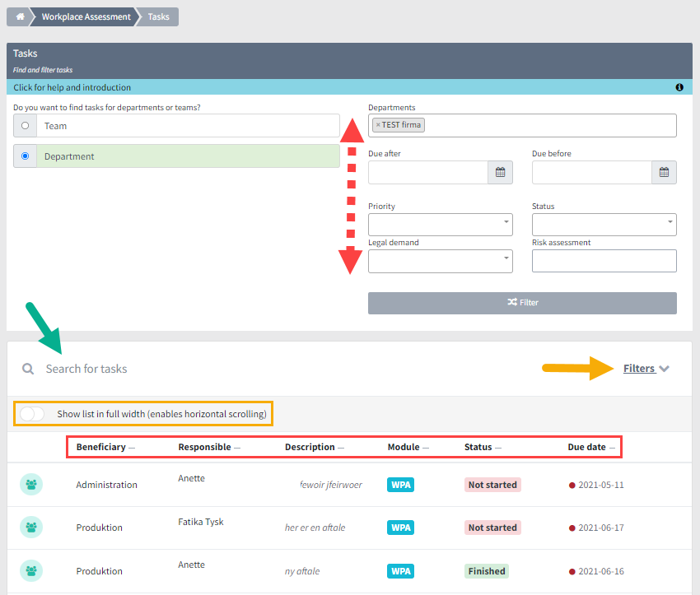Open the help info icon

tap(679, 87)
